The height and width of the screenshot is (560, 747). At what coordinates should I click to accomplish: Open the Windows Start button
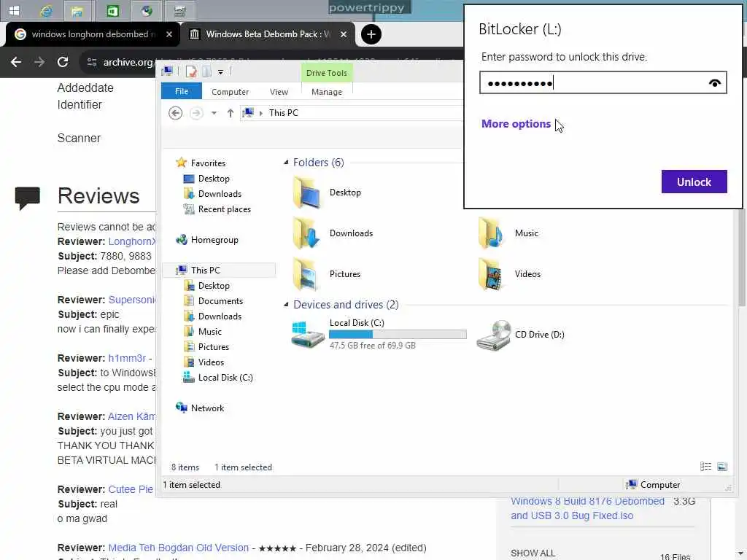click(x=14, y=10)
